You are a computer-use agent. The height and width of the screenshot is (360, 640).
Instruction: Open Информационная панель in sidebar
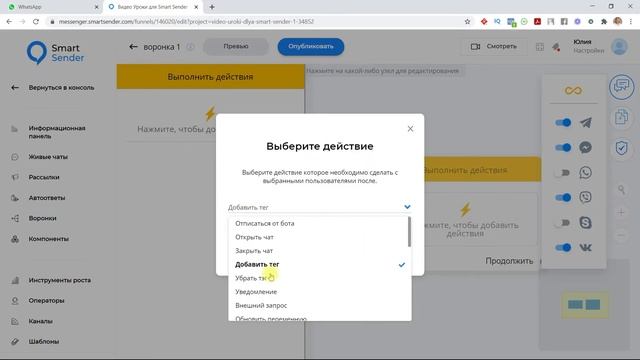57,132
